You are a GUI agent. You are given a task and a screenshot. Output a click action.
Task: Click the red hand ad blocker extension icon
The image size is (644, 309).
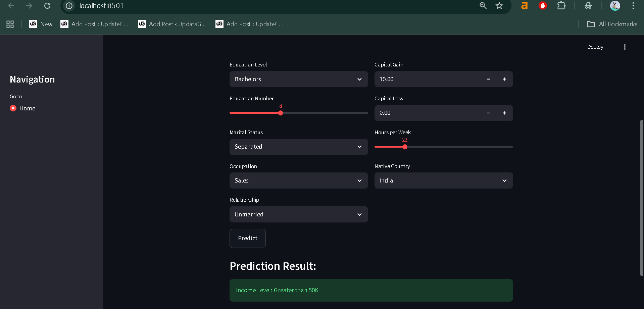tap(543, 6)
